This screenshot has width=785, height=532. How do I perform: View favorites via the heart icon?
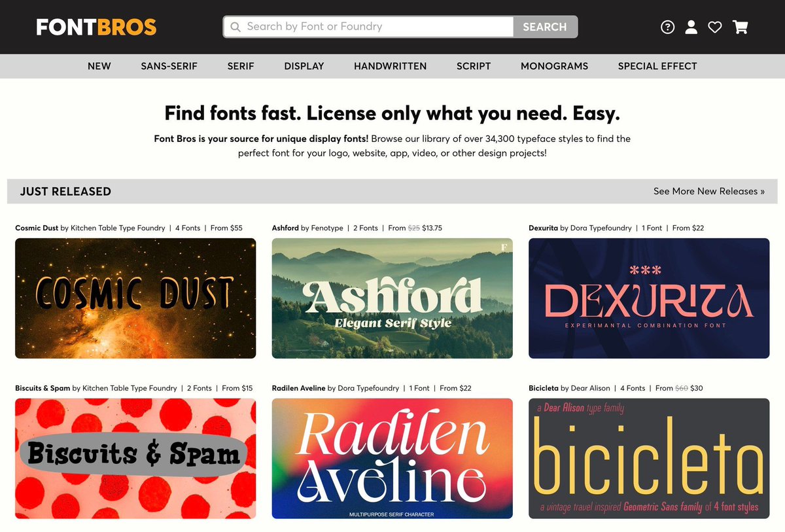[x=714, y=27]
